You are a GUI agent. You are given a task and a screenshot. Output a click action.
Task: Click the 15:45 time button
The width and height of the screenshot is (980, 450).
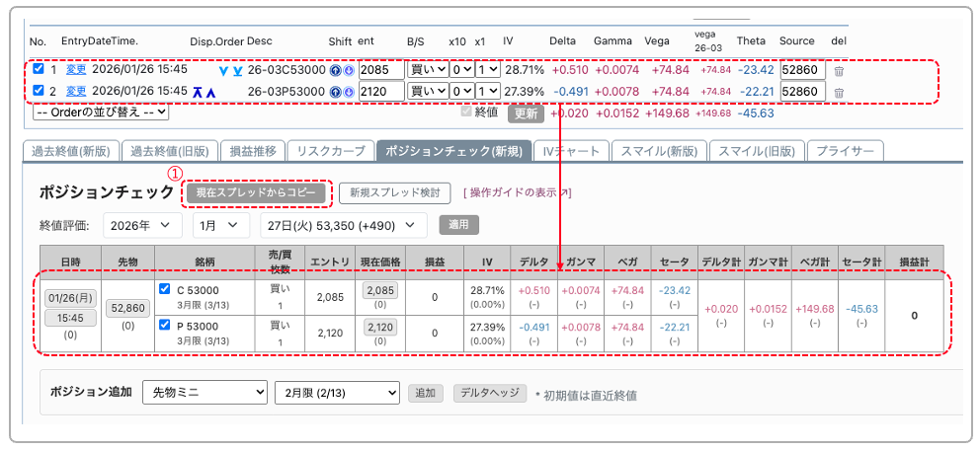(x=70, y=318)
